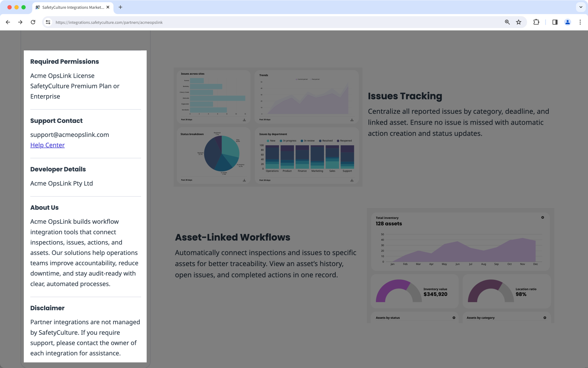Download the Trends chart

(x=352, y=120)
